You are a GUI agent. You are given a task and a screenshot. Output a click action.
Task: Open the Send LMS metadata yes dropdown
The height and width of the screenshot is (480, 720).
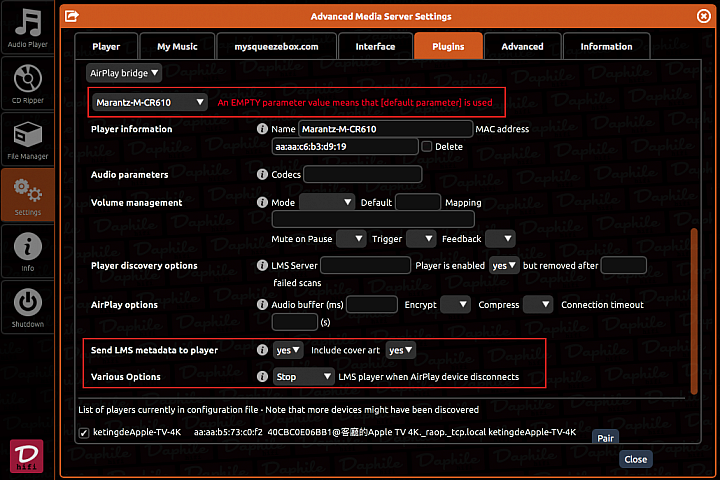[x=288, y=350]
